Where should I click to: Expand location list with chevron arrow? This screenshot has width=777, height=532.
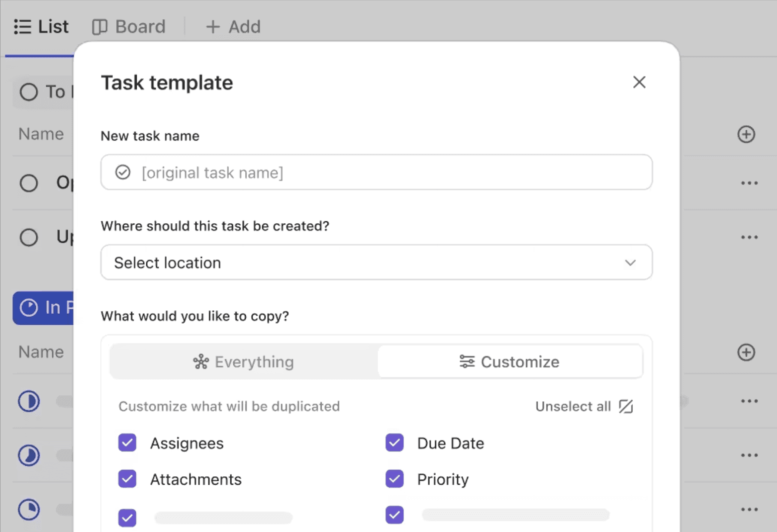[630, 263]
